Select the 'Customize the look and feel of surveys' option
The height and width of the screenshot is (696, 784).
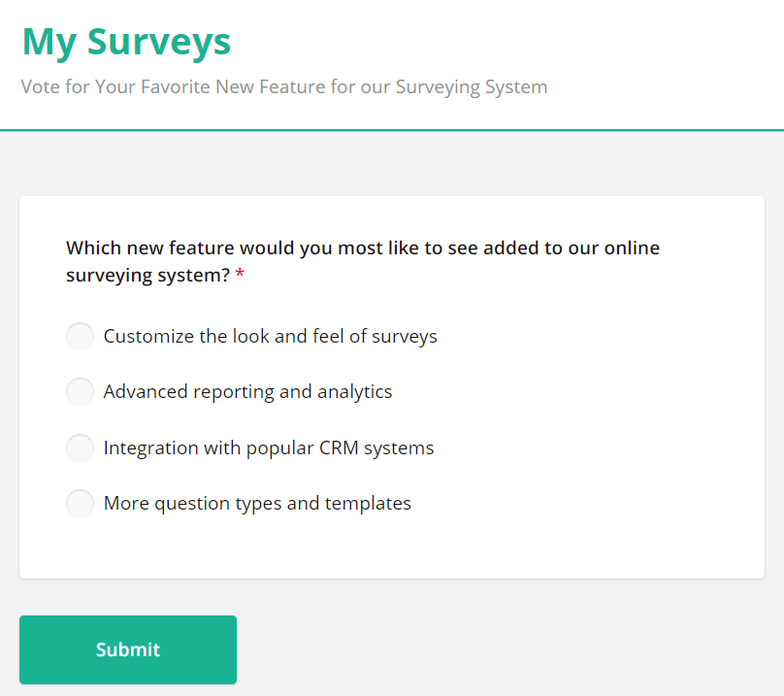pyautogui.click(x=80, y=336)
